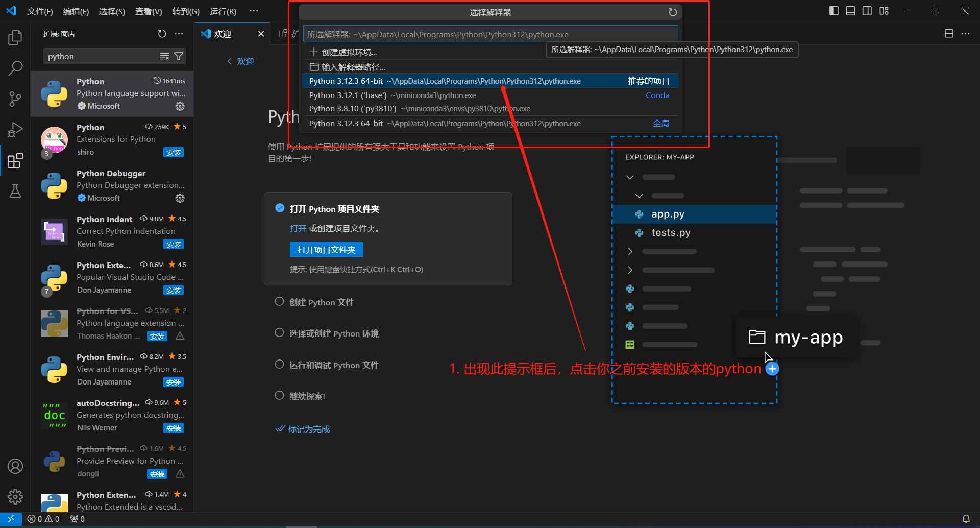Viewport: 980px width, 528px height.
Task: Show errors and warnings in status bar
Action: tap(43, 519)
